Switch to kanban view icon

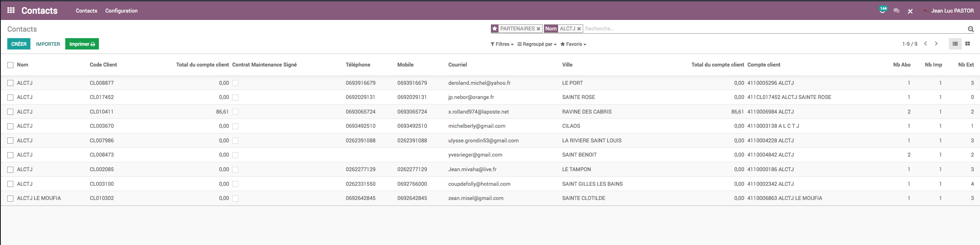(967, 44)
